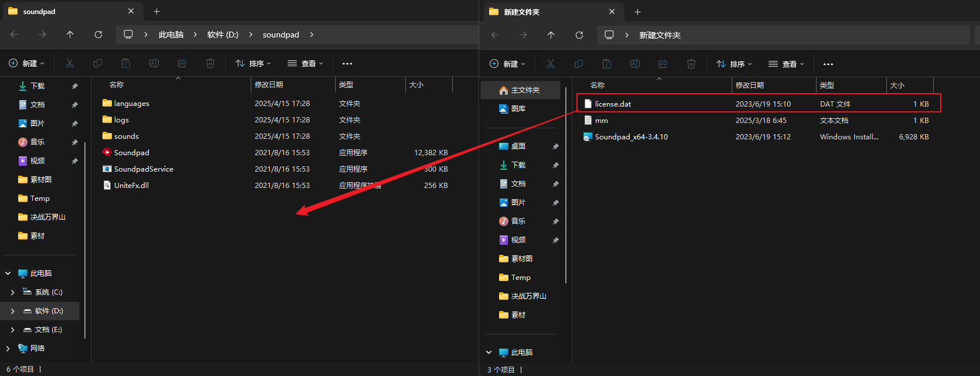Open the 排序 dropdown in soundpad window

[x=254, y=63]
